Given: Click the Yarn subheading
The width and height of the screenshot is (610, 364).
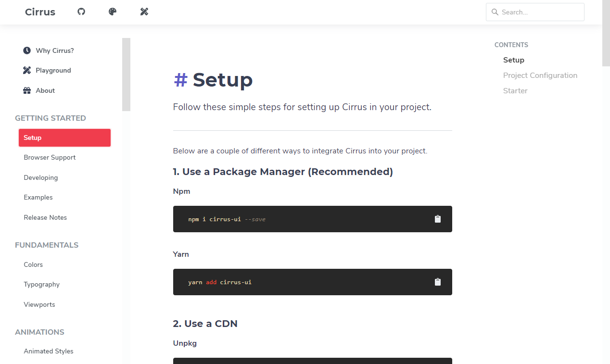Looking at the screenshot, I should pyautogui.click(x=181, y=254).
